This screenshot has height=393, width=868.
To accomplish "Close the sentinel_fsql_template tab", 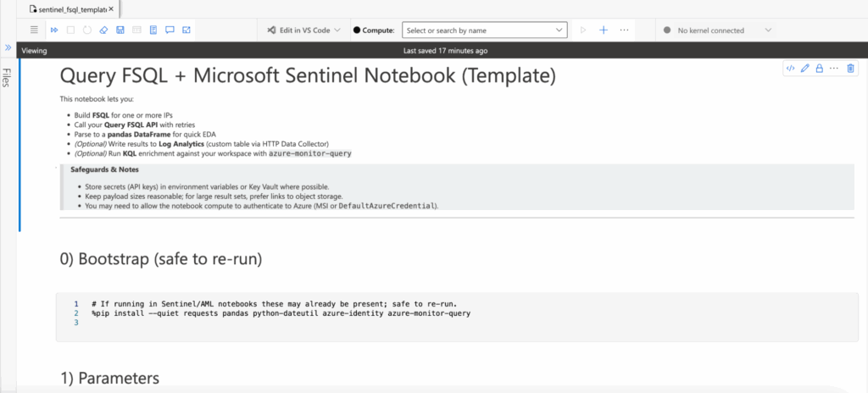I will point(111,9).
